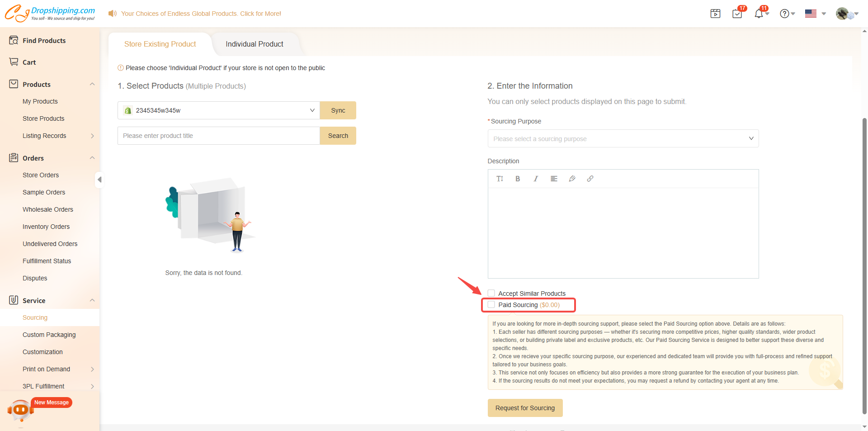Viewport: 868px width, 431px height.
Task: Open the US flag language selector
Action: coord(811,14)
